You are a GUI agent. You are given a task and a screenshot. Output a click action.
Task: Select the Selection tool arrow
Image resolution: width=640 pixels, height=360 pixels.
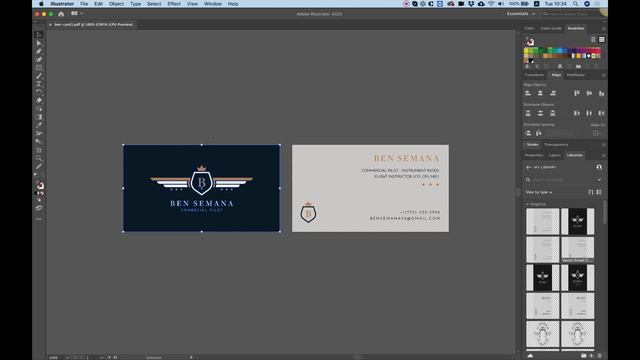(x=39, y=35)
